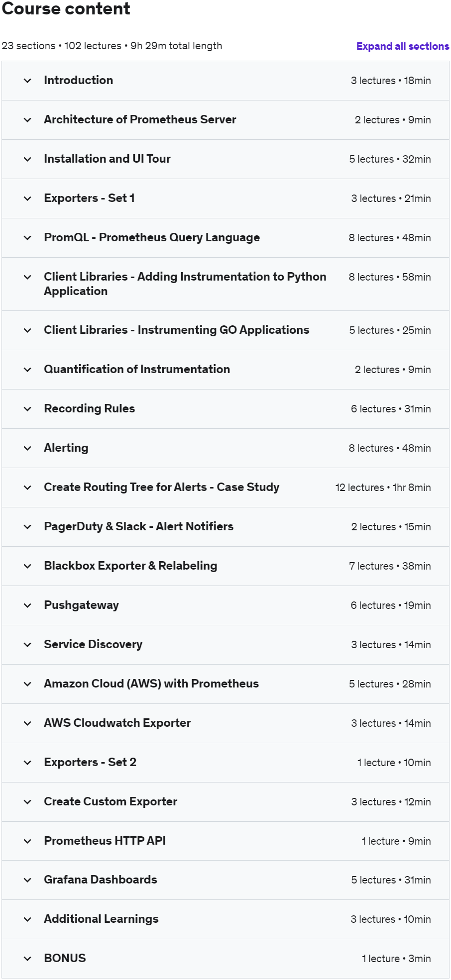The height and width of the screenshot is (980, 451).
Task: Expand the Blackbox Exporter & Relabeling chevron
Action: point(27,566)
